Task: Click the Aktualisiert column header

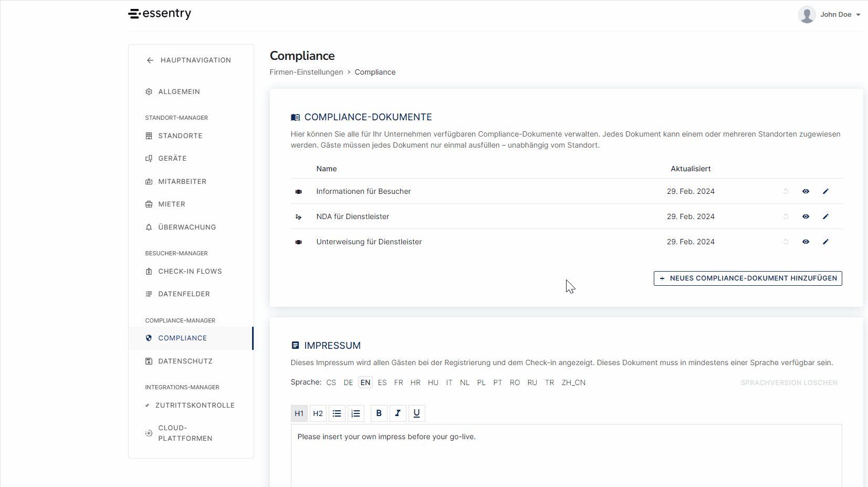Action: click(691, 169)
